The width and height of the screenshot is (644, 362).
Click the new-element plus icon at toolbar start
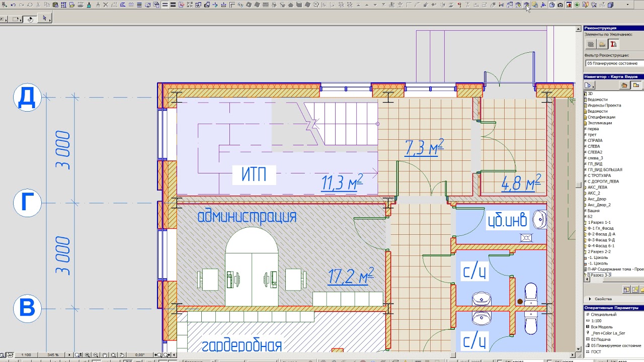click(x=5, y=5)
